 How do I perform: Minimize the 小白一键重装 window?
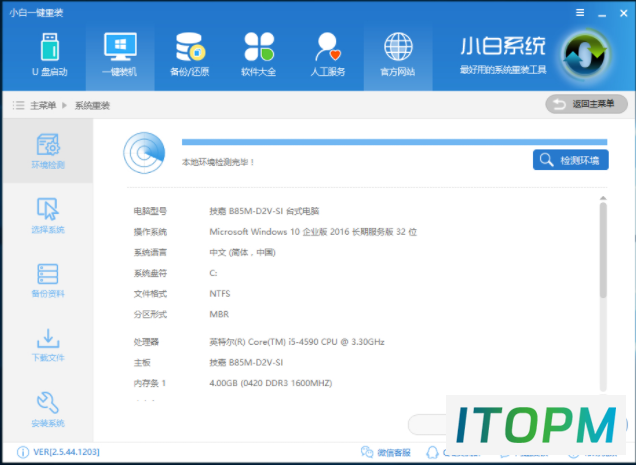pos(602,13)
